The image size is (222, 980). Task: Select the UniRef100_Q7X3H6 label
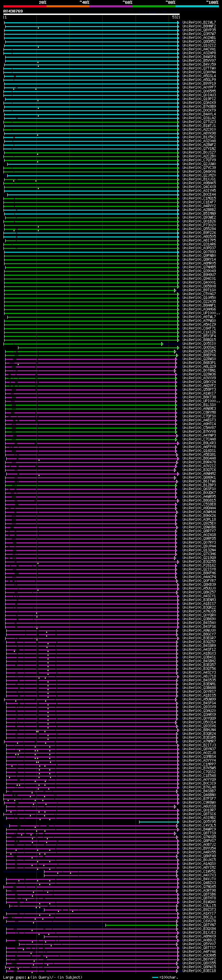tap(199, 554)
